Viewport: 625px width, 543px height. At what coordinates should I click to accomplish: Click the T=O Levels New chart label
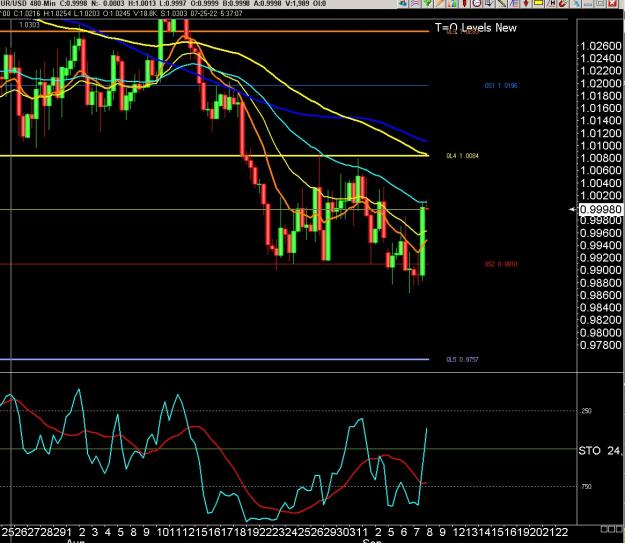(476, 28)
